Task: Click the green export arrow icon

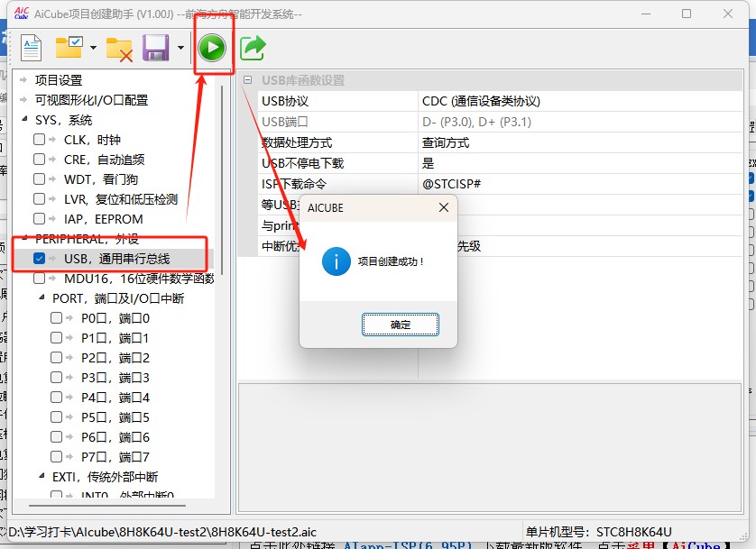Action: (253, 48)
